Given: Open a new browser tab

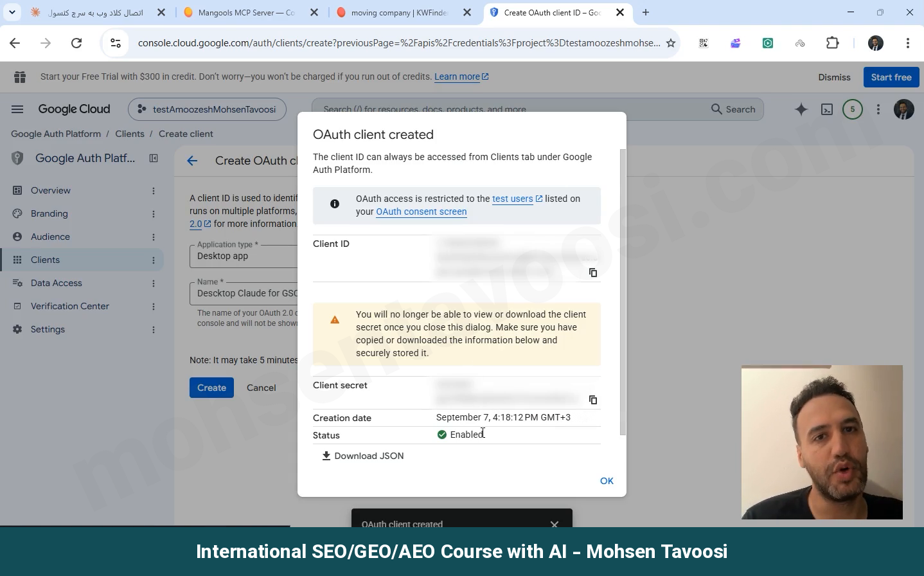Looking at the screenshot, I should 646,12.
